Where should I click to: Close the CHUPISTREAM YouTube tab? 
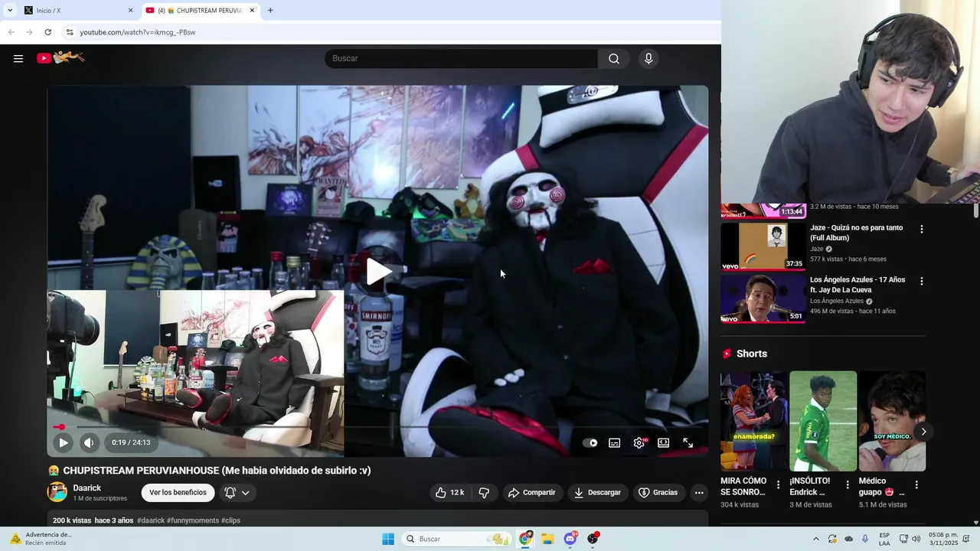pos(252,10)
